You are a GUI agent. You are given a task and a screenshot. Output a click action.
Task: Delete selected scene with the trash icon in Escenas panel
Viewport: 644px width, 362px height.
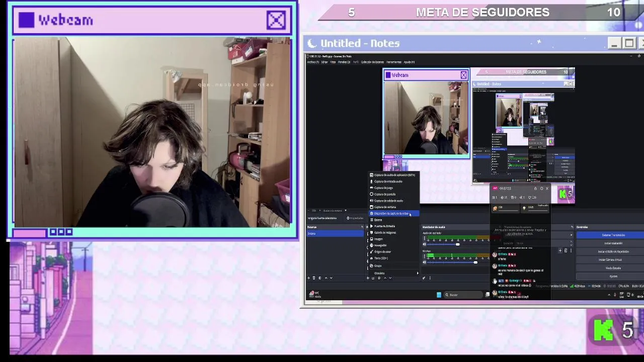314,278
